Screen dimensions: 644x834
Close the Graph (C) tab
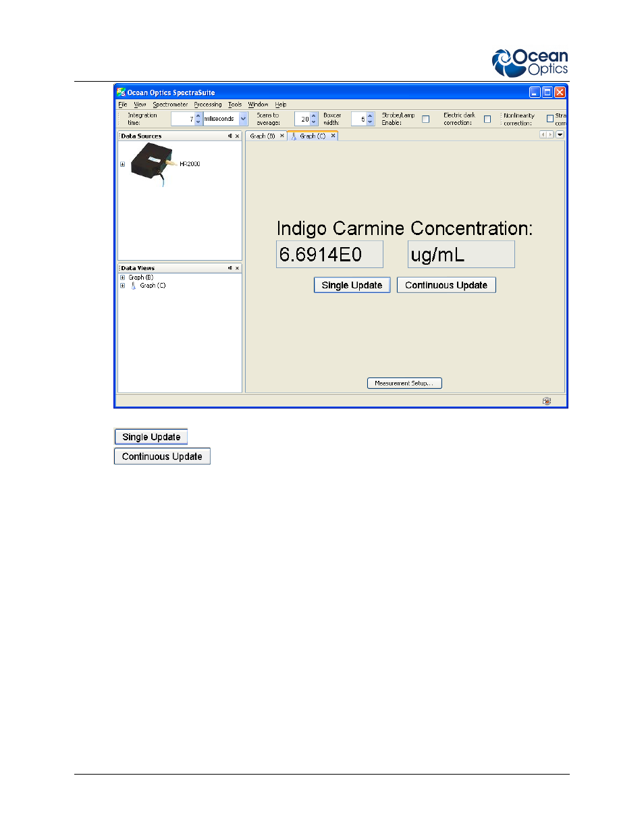pyautogui.click(x=333, y=136)
